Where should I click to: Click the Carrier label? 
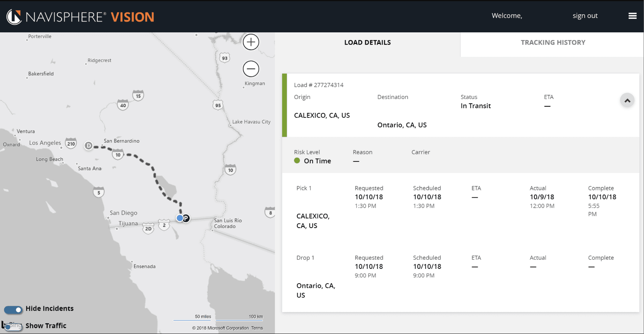pyautogui.click(x=421, y=152)
